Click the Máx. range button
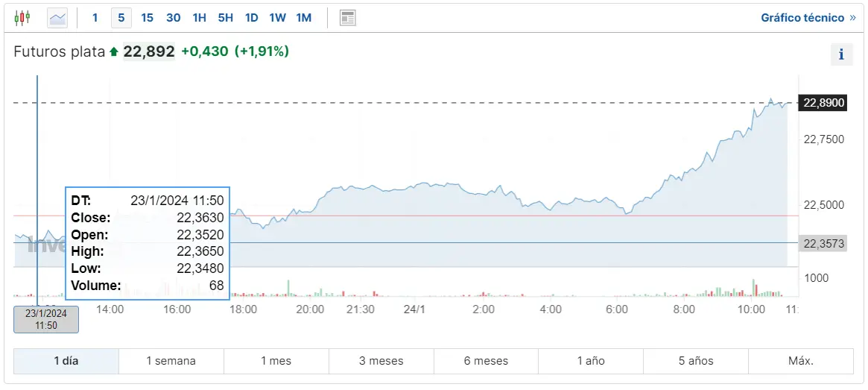Screen dimensions: 868x390 point(800,361)
